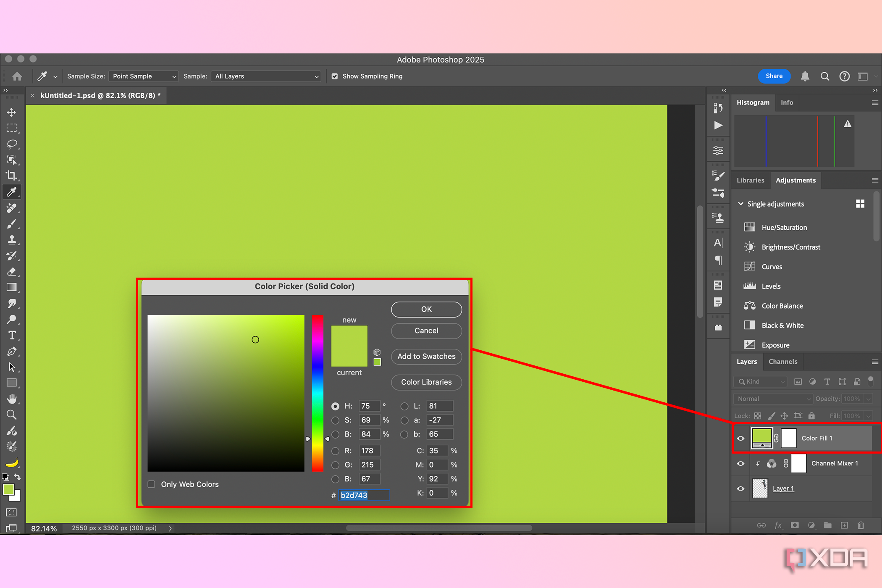
Task: Switch to the Info tab
Action: [x=787, y=102]
